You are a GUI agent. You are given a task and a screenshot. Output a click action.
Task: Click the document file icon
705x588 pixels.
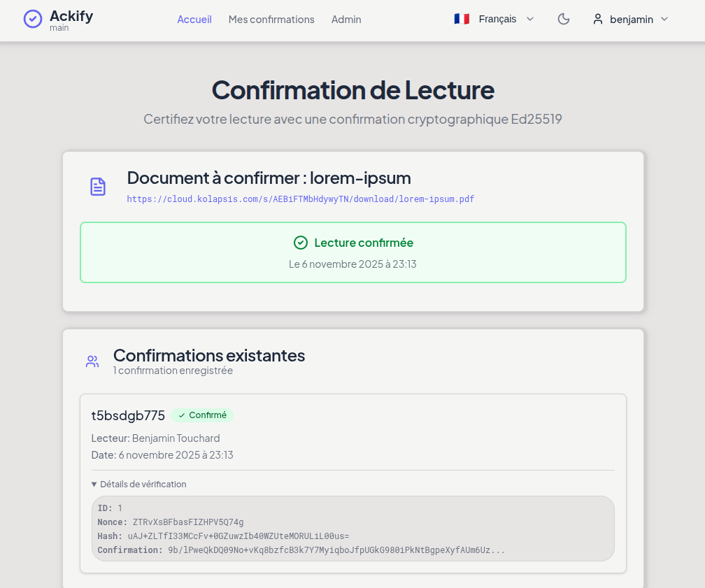click(98, 187)
